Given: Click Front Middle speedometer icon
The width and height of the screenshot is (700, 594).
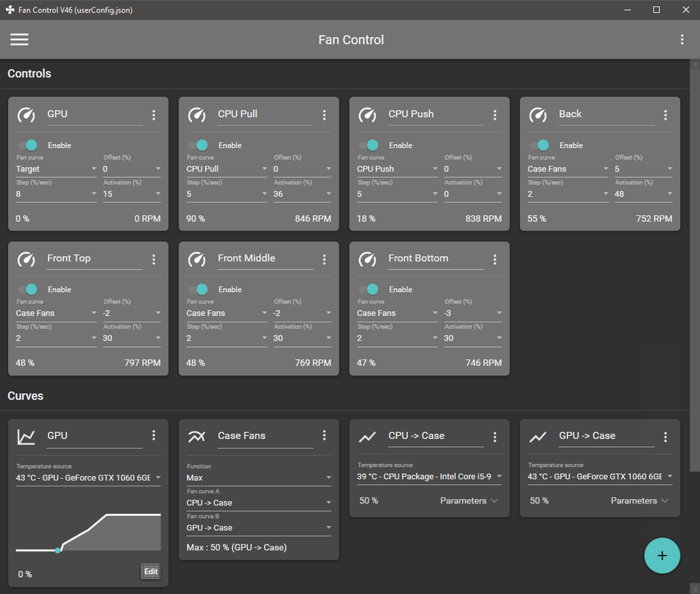Looking at the screenshot, I should [x=197, y=259].
